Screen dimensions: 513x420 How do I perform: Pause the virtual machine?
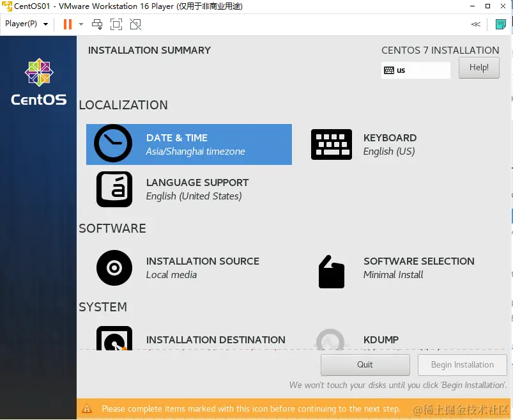(x=68, y=24)
